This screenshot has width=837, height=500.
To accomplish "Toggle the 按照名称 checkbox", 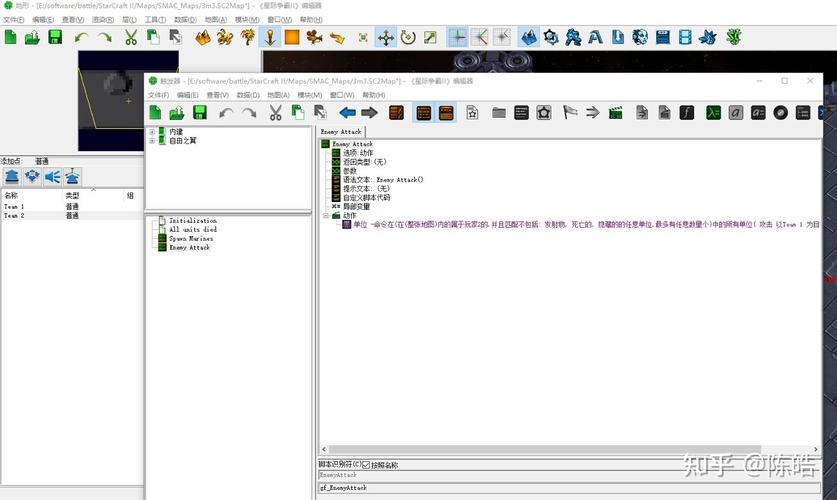I will (365, 465).
